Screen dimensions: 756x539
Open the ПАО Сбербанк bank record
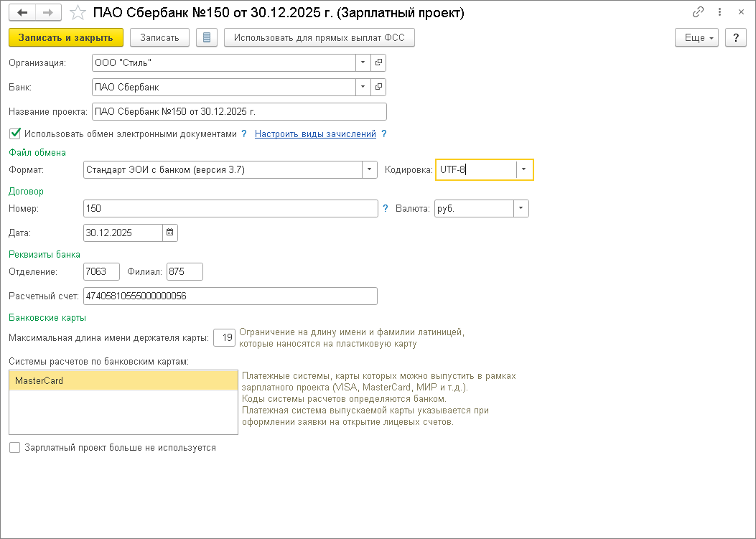click(379, 87)
